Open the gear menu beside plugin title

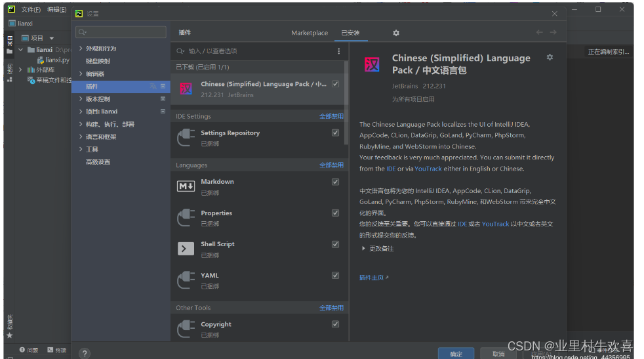click(x=550, y=58)
